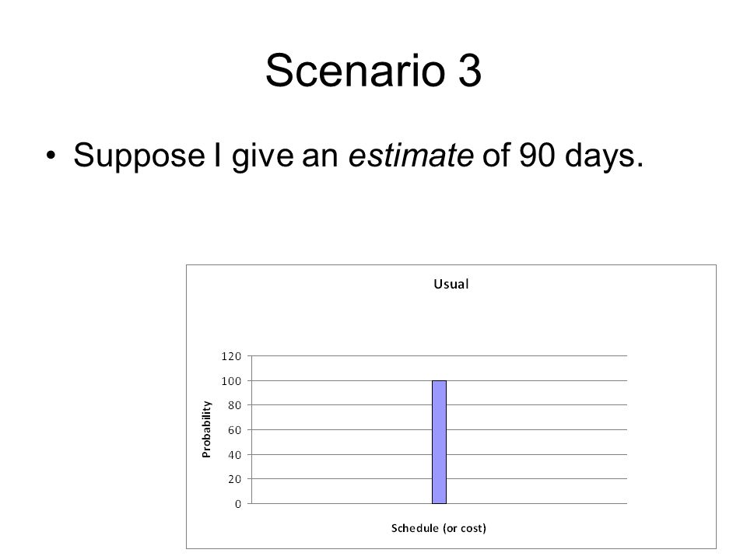Click the Scenario 3 slide title
This screenshot has height=560, width=747.
[x=373, y=71]
